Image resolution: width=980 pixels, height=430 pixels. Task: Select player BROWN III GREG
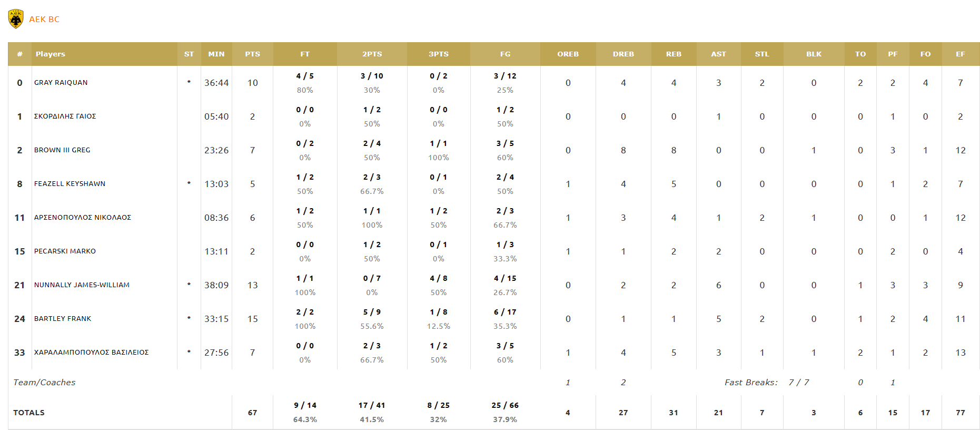[62, 150]
